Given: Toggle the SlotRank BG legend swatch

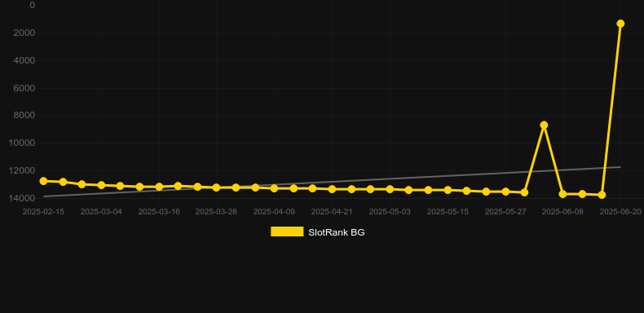Looking at the screenshot, I should (287, 231).
